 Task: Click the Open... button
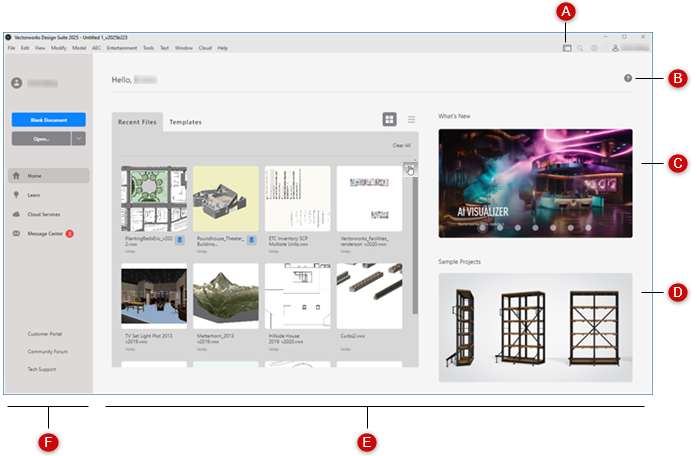click(x=41, y=139)
